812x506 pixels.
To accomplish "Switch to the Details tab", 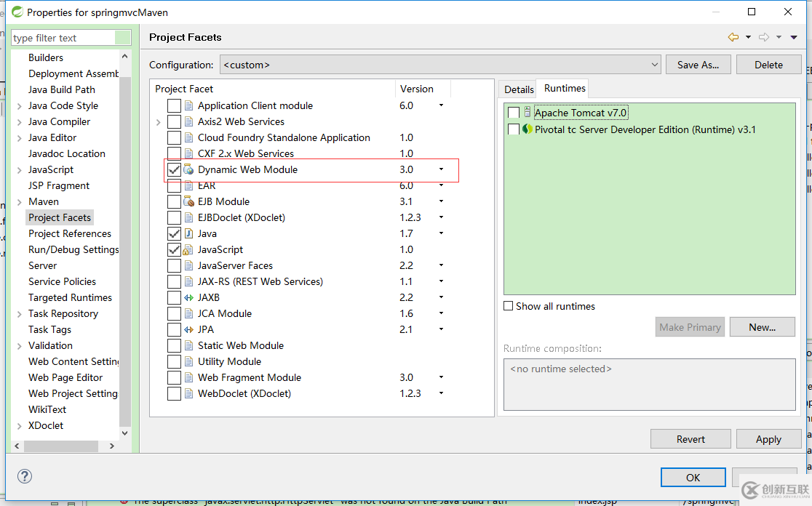I will click(519, 89).
